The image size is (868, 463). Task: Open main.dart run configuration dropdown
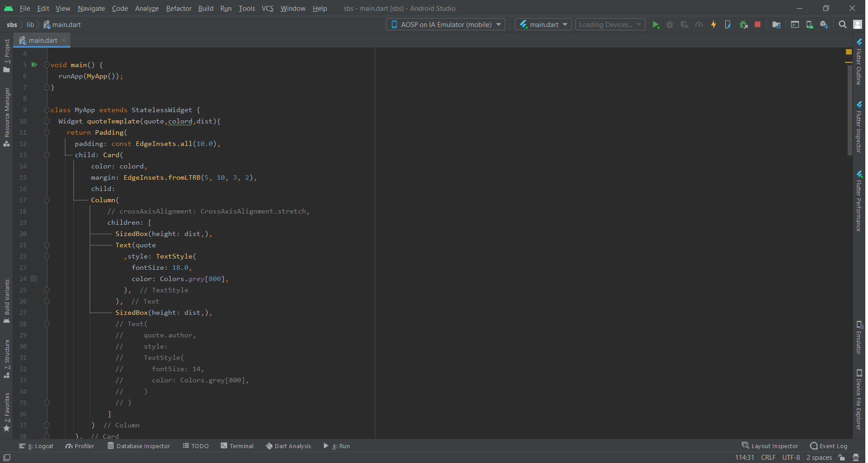coord(543,25)
